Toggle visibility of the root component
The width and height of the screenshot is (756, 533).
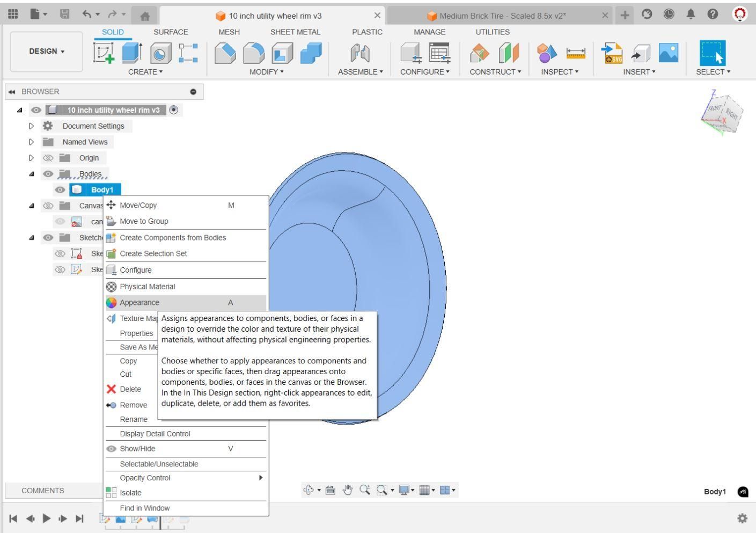(x=36, y=110)
